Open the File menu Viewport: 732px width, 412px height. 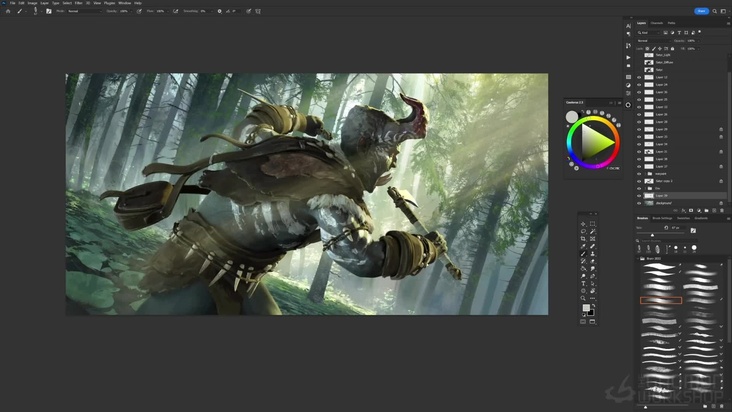[x=13, y=3]
